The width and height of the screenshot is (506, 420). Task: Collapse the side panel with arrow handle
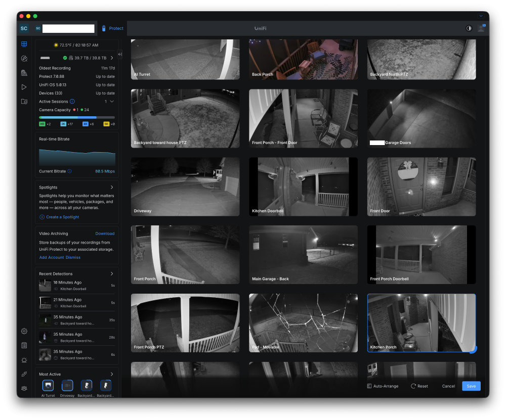(x=120, y=54)
